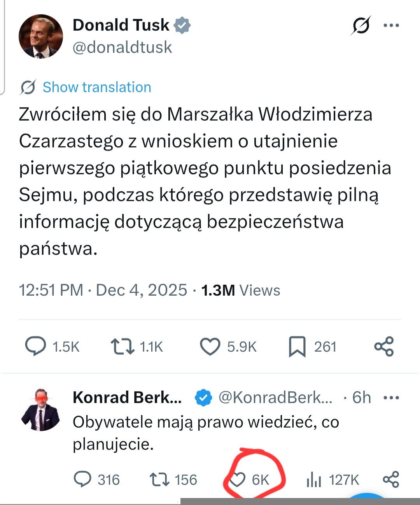Open Grok icon beside Donald Tusk's name
Image resolution: width=420 pixels, height=505 pixels.
(x=361, y=26)
